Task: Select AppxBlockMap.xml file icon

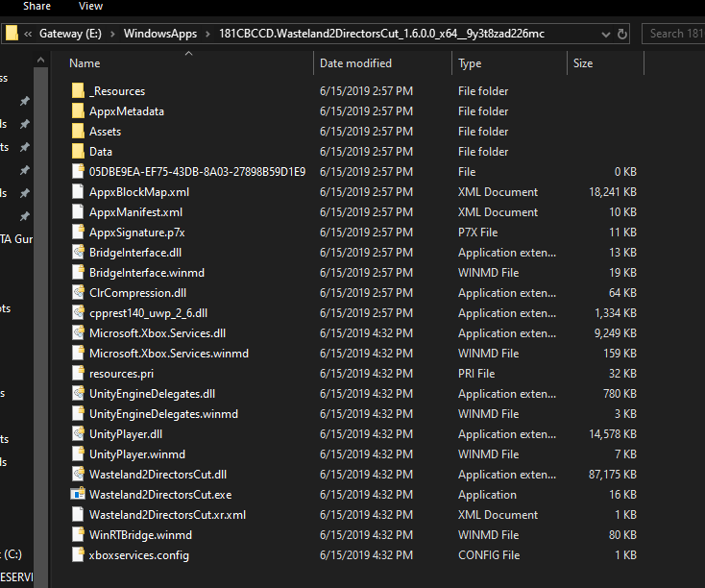Action: 78,191
